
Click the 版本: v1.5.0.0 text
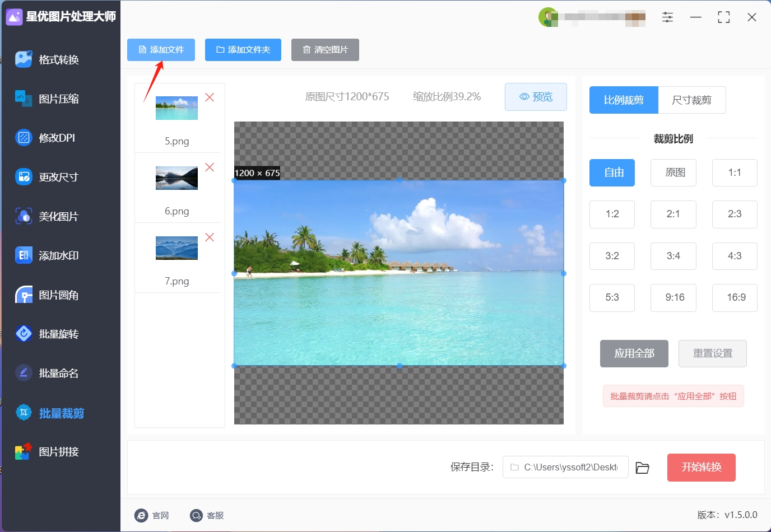coord(727,515)
